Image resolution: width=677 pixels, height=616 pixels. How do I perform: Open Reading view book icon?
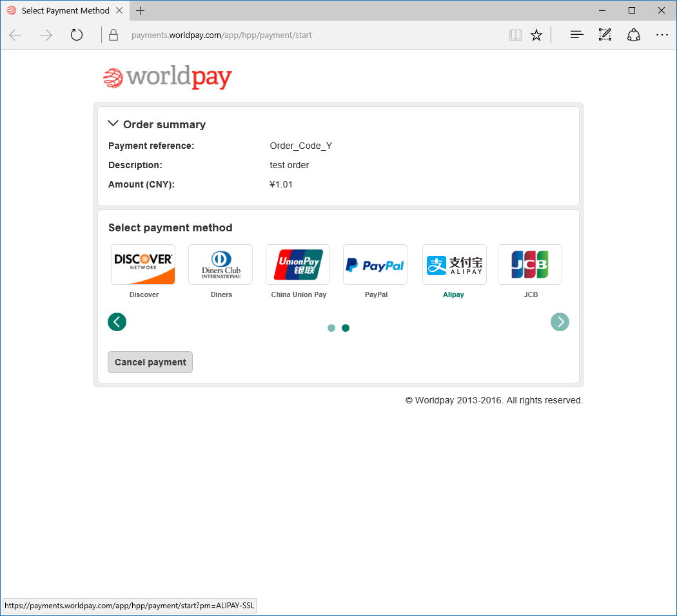click(516, 35)
